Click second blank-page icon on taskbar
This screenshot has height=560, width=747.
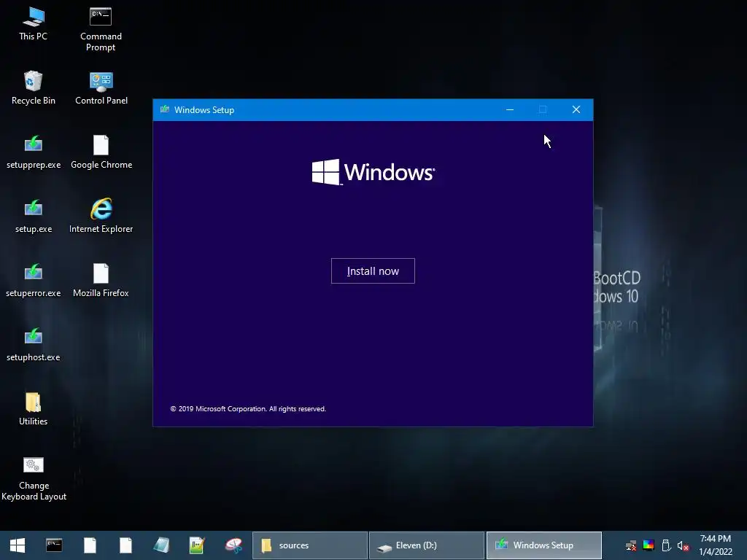coord(125,545)
